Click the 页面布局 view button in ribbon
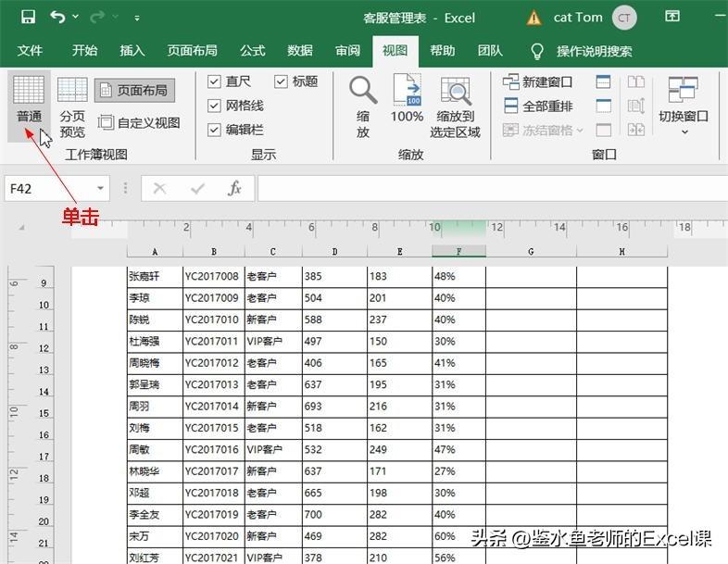 pyautogui.click(x=134, y=90)
